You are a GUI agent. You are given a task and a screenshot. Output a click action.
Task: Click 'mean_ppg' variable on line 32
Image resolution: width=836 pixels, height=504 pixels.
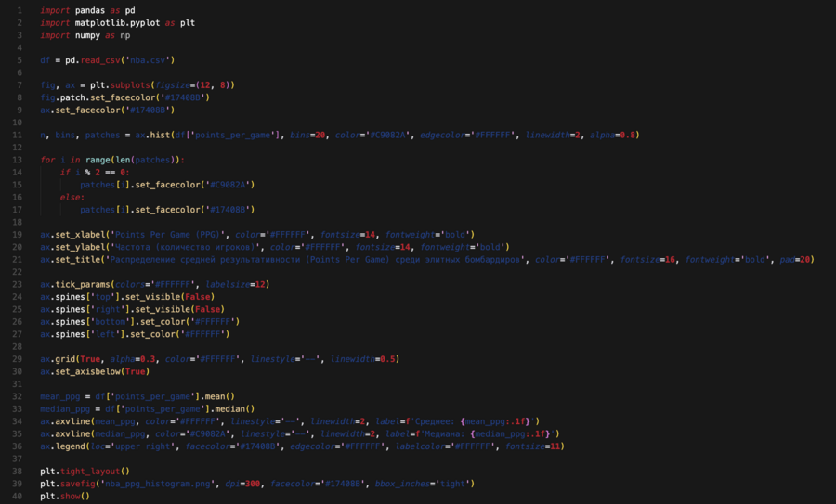[59, 396]
